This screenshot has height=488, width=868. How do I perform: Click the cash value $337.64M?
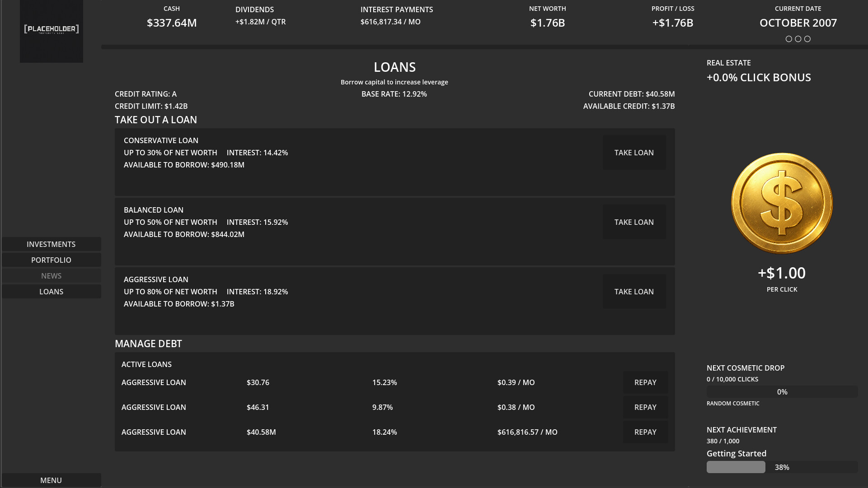(172, 23)
